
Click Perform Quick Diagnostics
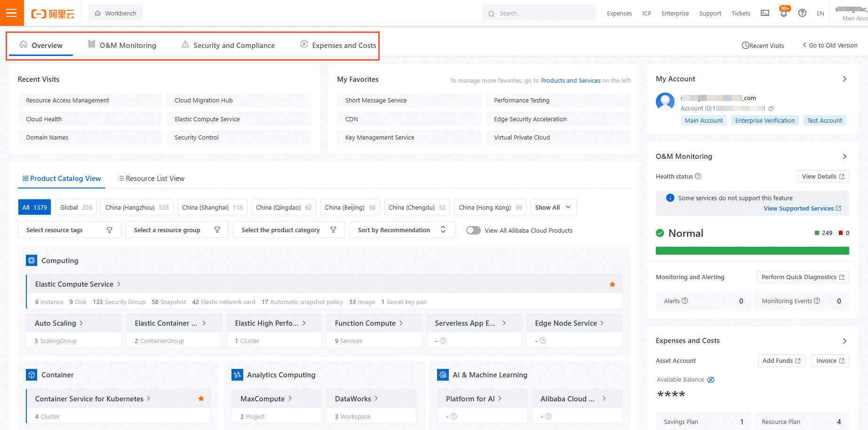pos(803,277)
